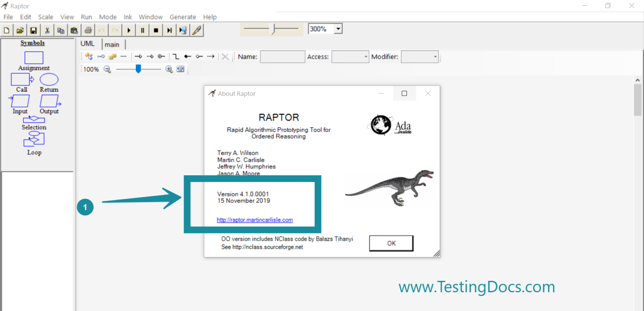Screen dimensions: 644x311
Task: Select the Selection symbol
Action: (x=34, y=119)
